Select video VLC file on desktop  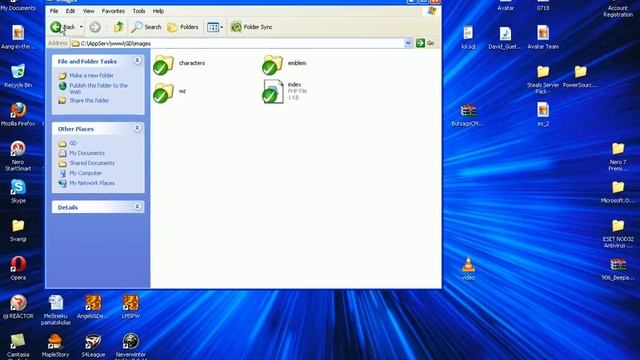coord(468,268)
